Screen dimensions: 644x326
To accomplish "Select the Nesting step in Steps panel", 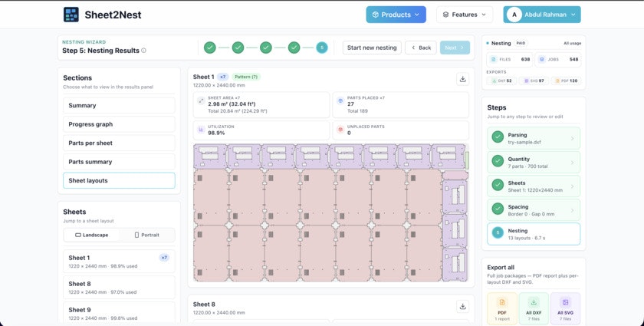I will pos(534,234).
